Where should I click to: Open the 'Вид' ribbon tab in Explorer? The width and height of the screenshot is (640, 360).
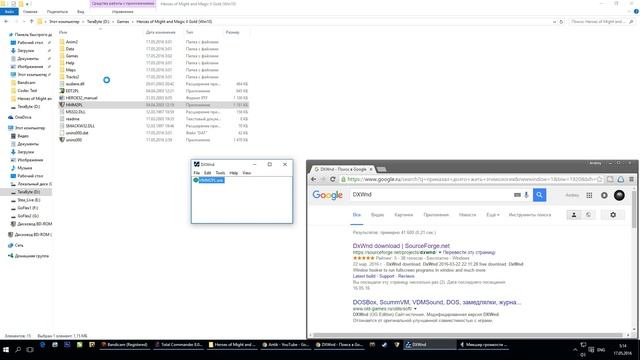[81, 12]
